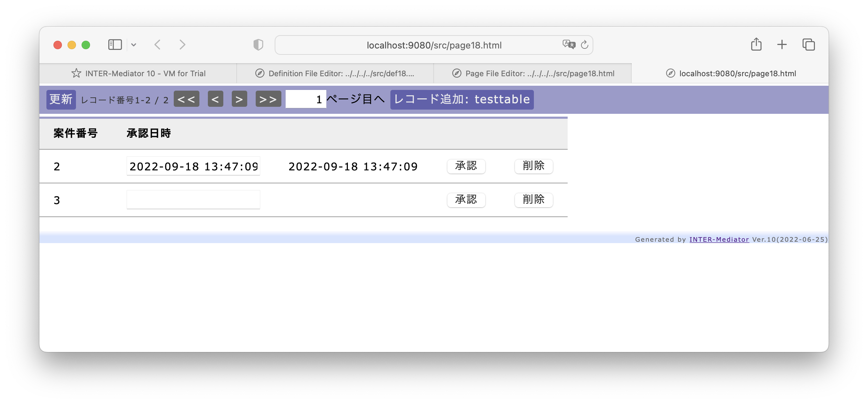Switch to INTER-Mediator 10 - VM for Trial tab
The width and height of the screenshot is (868, 404).
pos(138,73)
